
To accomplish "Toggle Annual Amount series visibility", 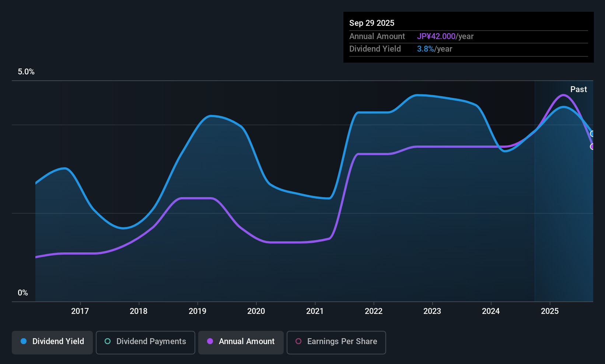I will pos(241,342).
